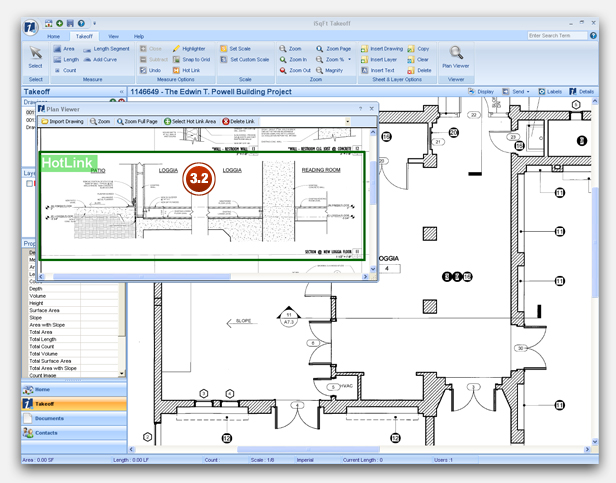Switch to the Home ribbon tab
This screenshot has width=616, height=483.
53,36
